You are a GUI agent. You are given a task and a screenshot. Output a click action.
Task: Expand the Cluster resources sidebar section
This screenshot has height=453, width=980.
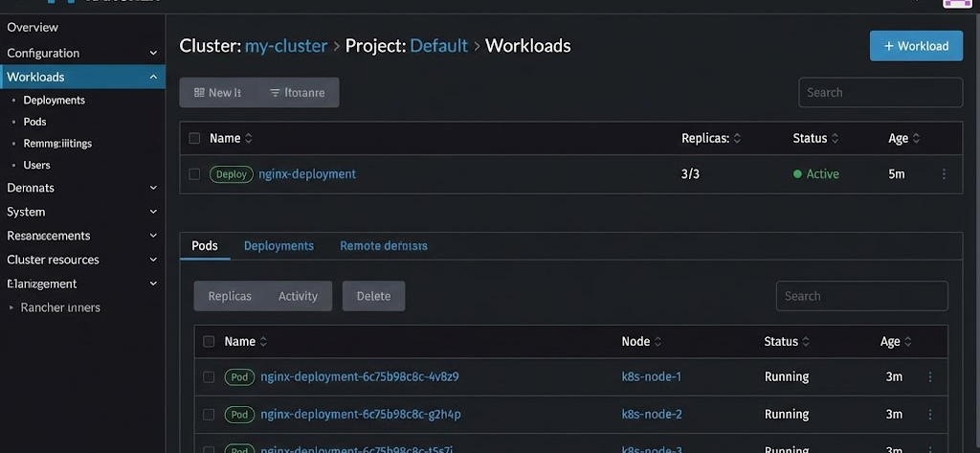(153, 260)
